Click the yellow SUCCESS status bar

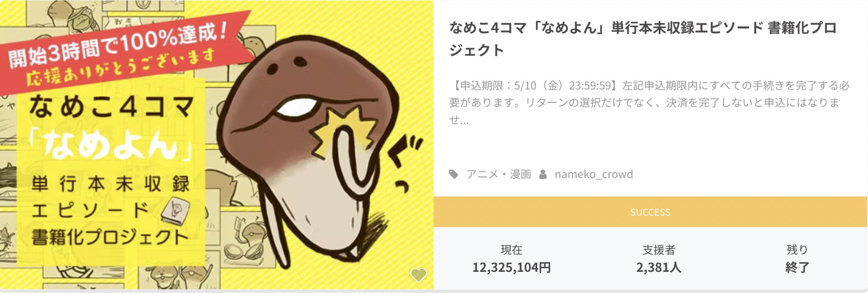pos(650,212)
